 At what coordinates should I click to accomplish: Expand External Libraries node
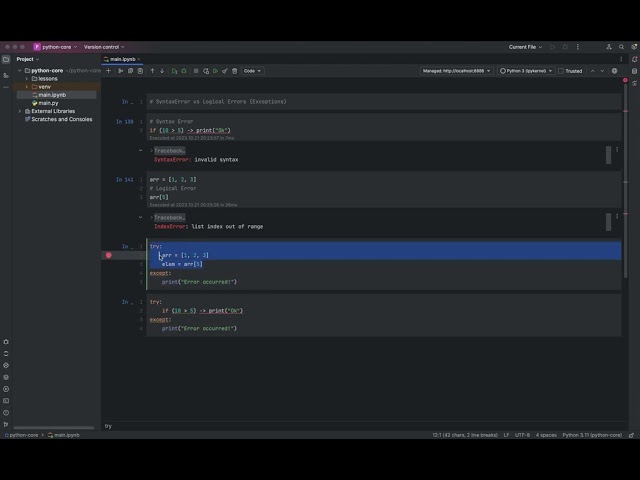point(19,111)
